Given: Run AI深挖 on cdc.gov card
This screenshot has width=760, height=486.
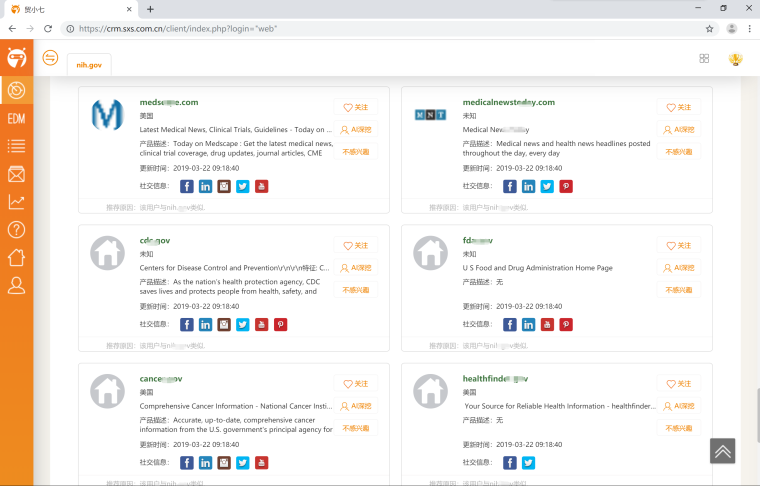Looking at the screenshot, I should [356, 267].
